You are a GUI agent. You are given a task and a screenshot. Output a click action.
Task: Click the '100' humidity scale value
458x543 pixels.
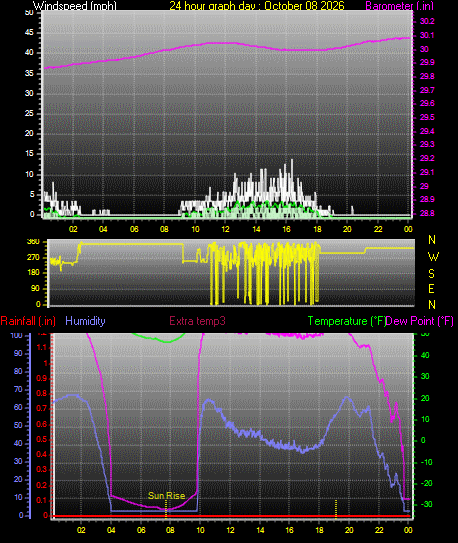(x=16, y=336)
